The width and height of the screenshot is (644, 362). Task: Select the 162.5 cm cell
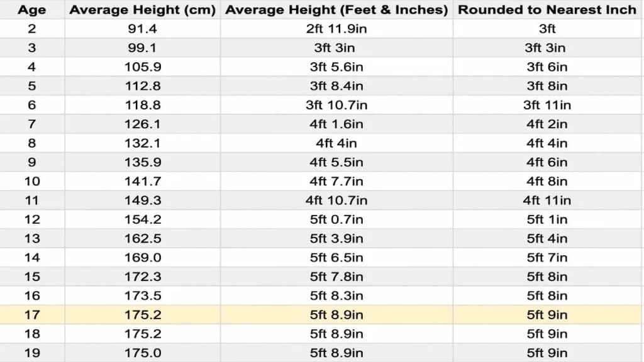[x=142, y=239]
